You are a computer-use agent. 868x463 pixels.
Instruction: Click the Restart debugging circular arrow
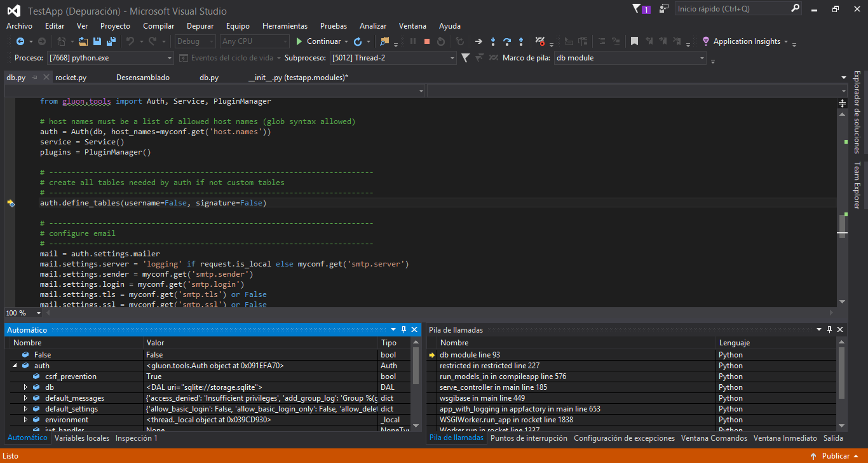click(x=441, y=41)
